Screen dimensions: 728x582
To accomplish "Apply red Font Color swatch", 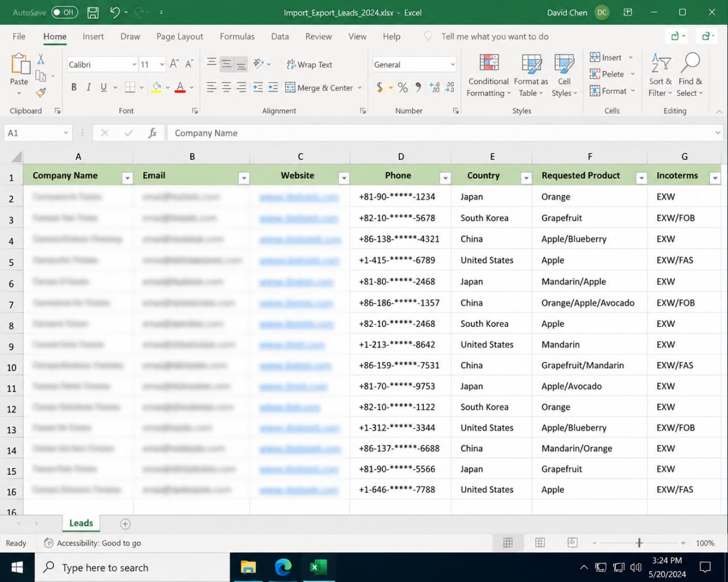I will click(180, 87).
